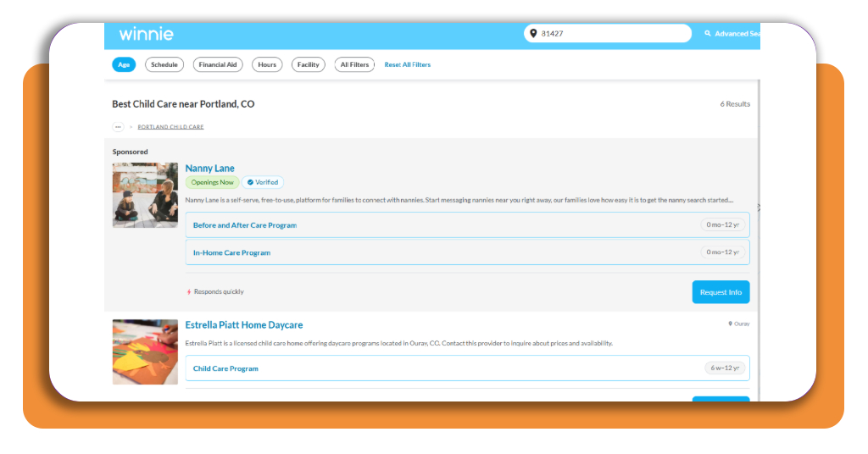Click age range badge on Before and After Care

click(x=722, y=224)
